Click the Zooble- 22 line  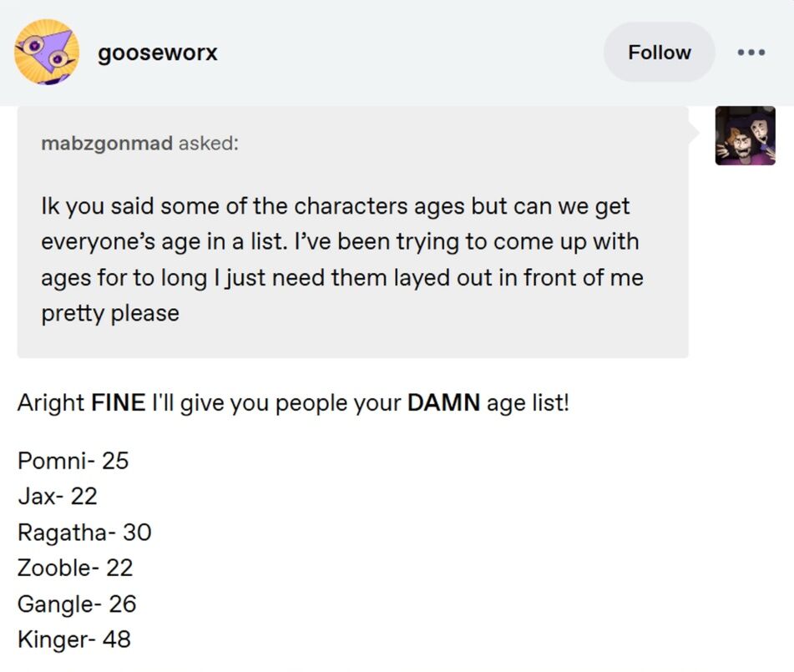(x=75, y=568)
